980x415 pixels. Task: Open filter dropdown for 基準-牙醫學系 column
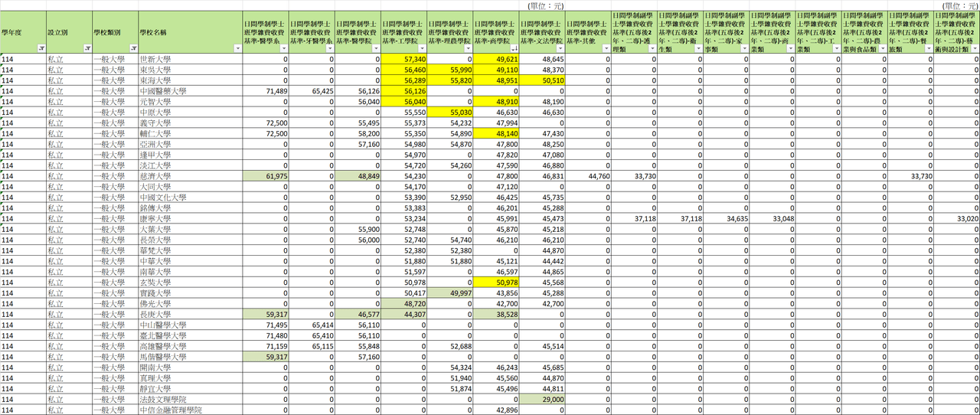click(x=330, y=48)
